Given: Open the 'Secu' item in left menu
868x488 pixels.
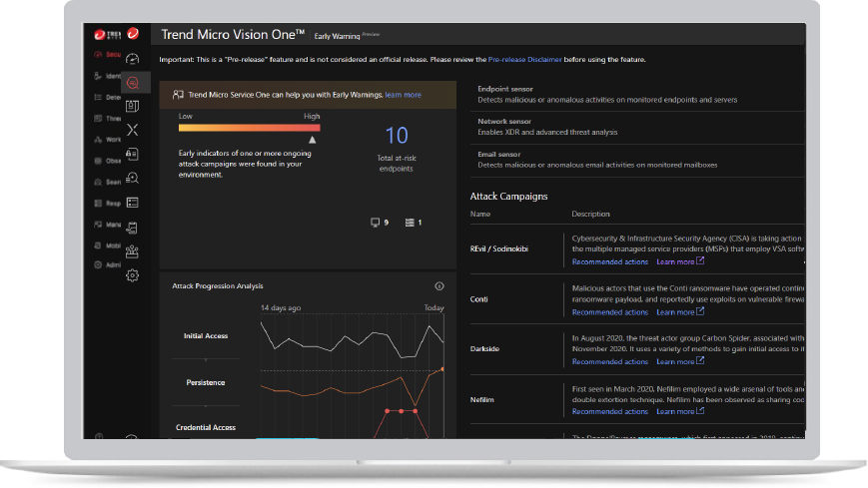Looking at the screenshot, I should [x=108, y=54].
